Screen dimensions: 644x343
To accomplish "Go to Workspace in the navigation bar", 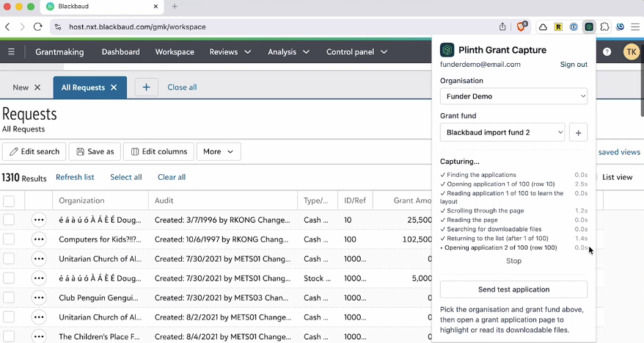I will [175, 52].
